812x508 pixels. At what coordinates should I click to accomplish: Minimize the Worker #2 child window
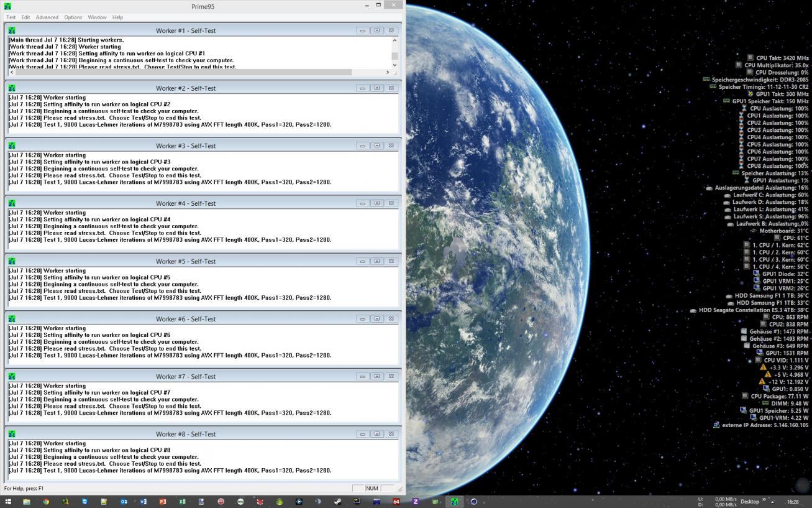coord(363,88)
